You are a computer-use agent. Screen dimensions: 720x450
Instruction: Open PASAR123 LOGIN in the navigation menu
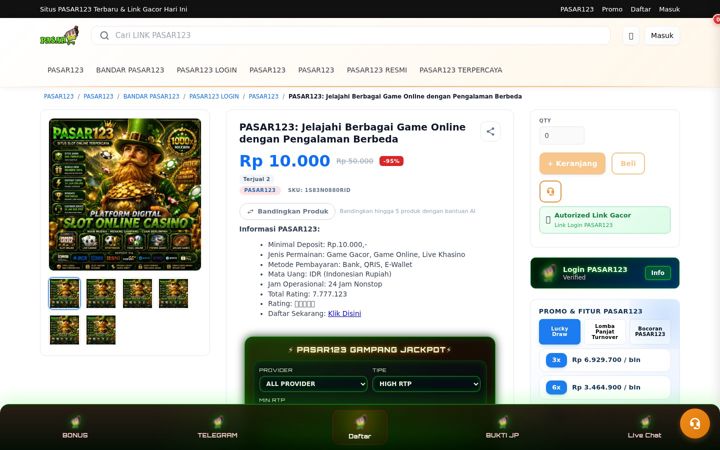coord(207,70)
